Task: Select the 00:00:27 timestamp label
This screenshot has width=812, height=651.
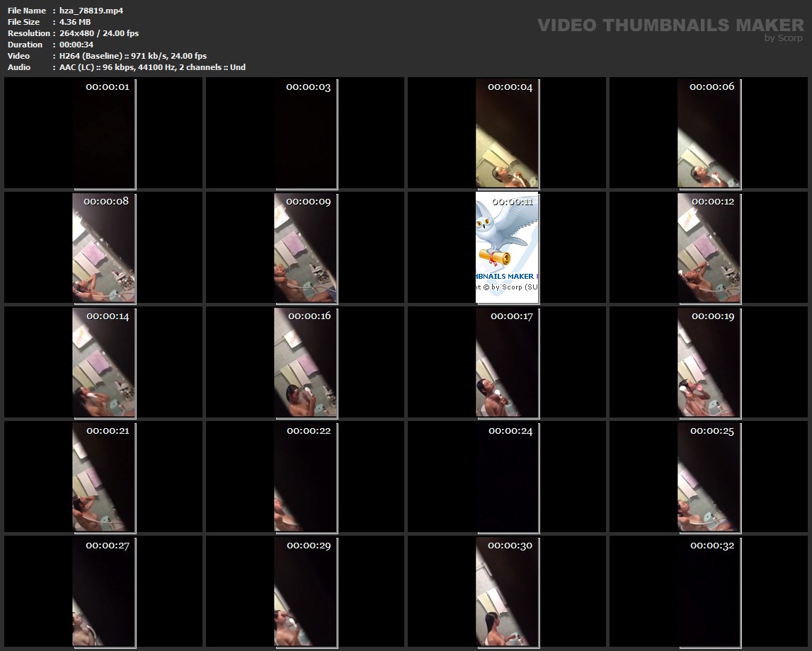Action: 108,546
